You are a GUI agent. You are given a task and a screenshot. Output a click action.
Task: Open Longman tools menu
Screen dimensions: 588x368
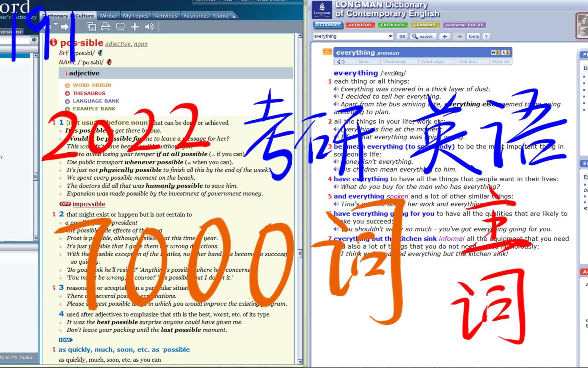(474, 36)
